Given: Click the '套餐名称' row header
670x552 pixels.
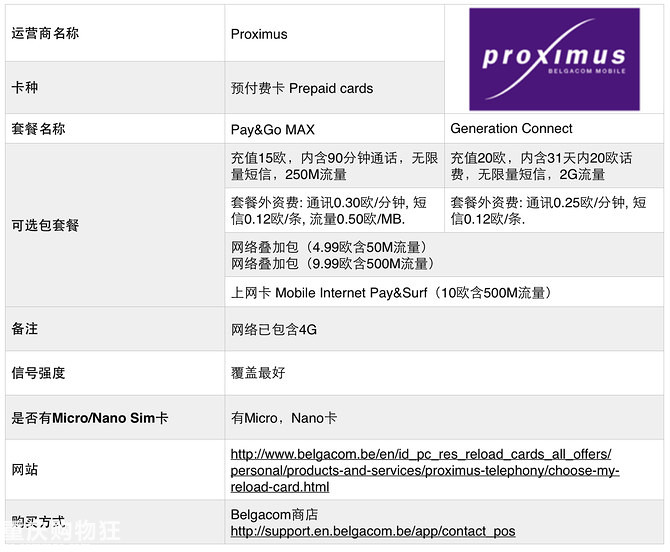Looking at the screenshot, I should pos(115,129).
